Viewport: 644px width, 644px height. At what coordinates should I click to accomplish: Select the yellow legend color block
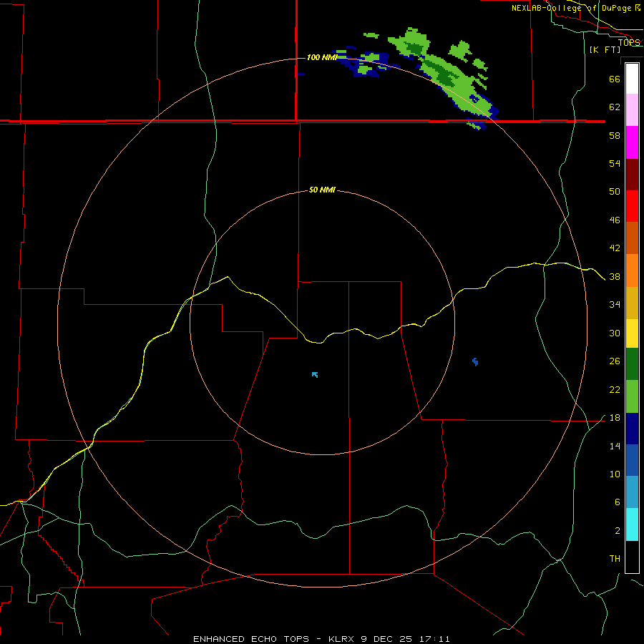point(632,333)
